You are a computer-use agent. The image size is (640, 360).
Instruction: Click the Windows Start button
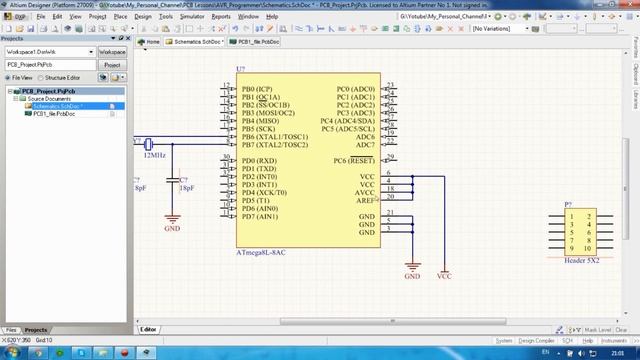tap(12, 352)
